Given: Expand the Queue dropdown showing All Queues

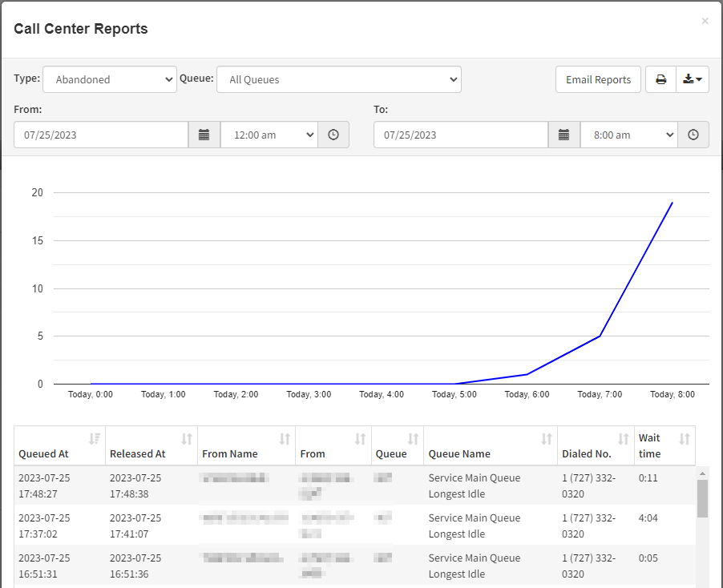Looking at the screenshot, I should click(339, 79).
